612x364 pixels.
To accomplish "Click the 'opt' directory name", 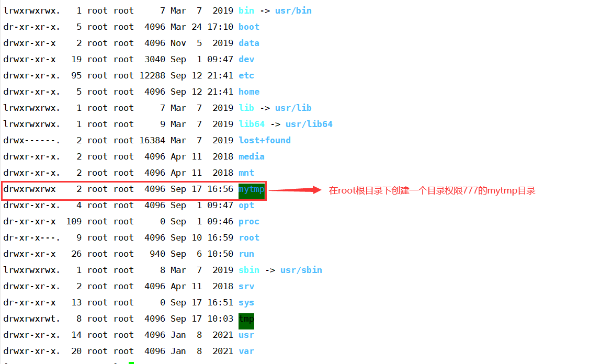I will [246, 205].
